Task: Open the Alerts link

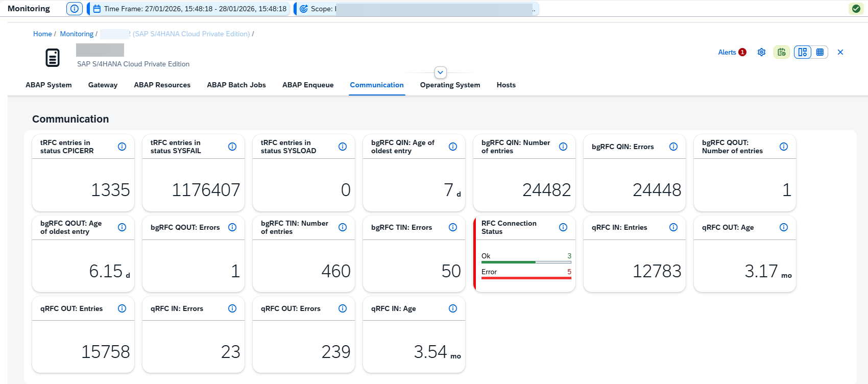Action: point(727,52)
